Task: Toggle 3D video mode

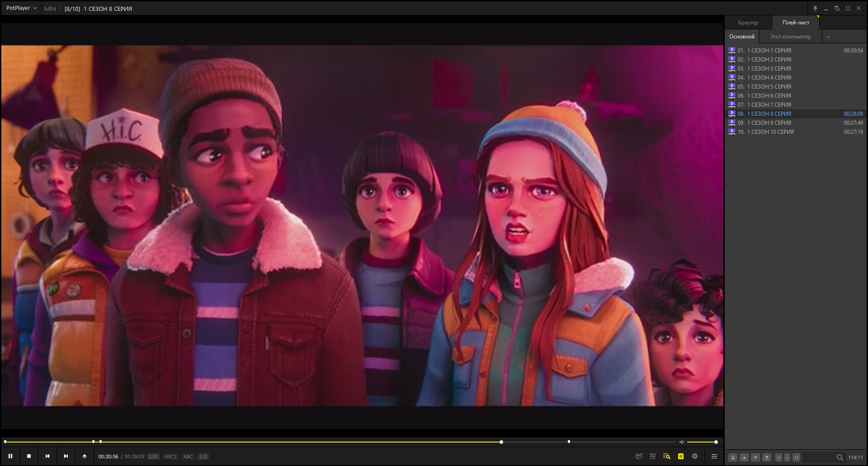Action: tap(652, 456)
